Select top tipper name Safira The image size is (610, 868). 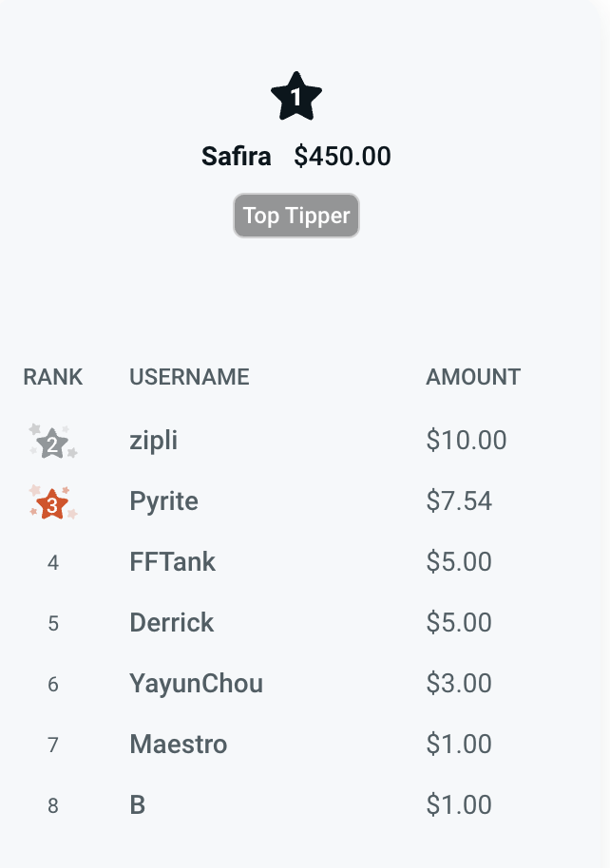point(236,157)
